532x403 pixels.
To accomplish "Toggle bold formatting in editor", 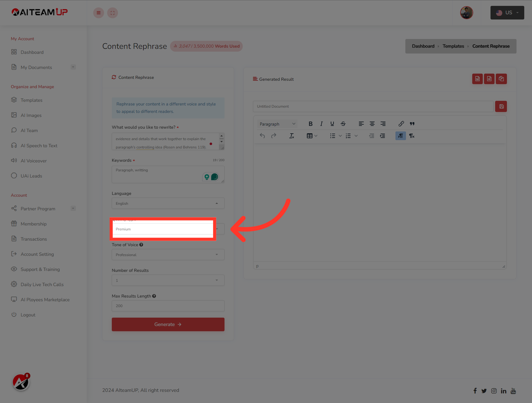I will tap(311, 124).
